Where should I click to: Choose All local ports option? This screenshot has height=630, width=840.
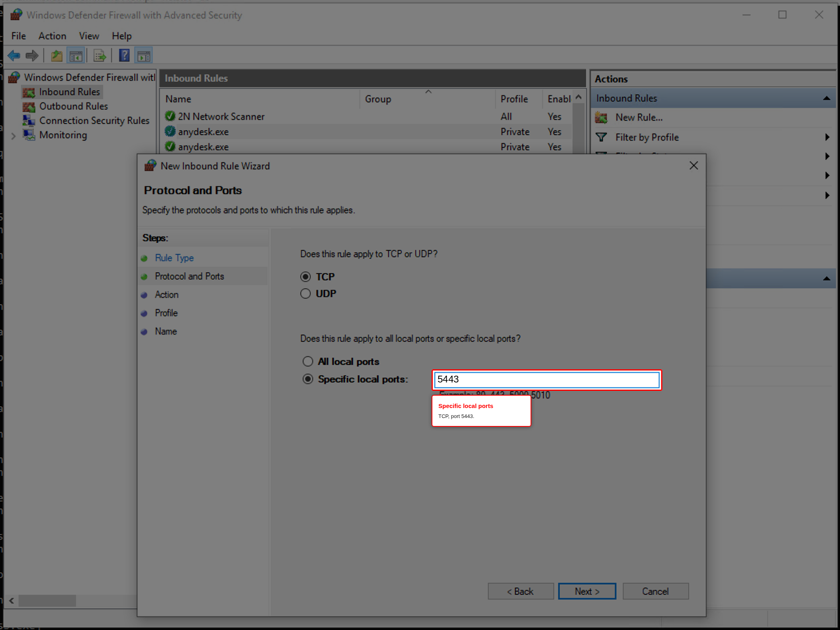click(x=307, y=361)
